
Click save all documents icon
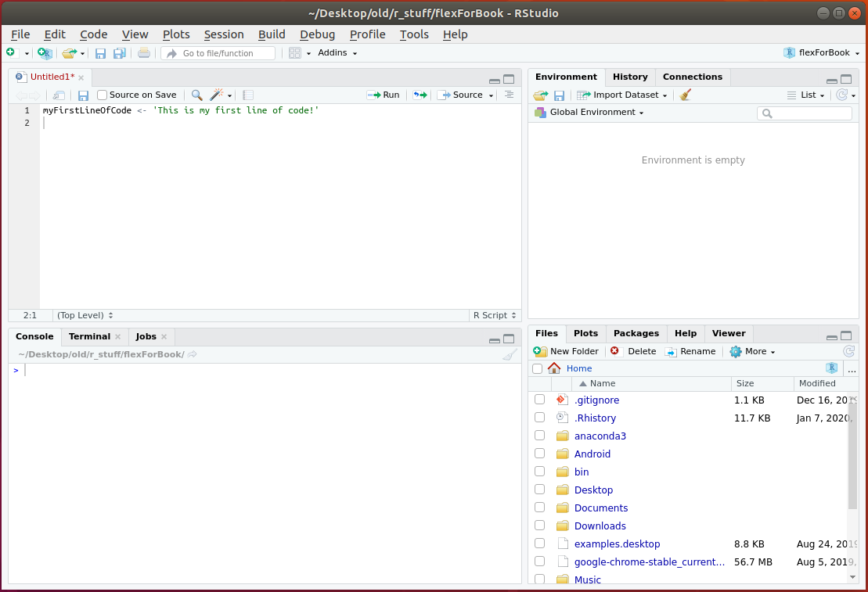(119, 53)
